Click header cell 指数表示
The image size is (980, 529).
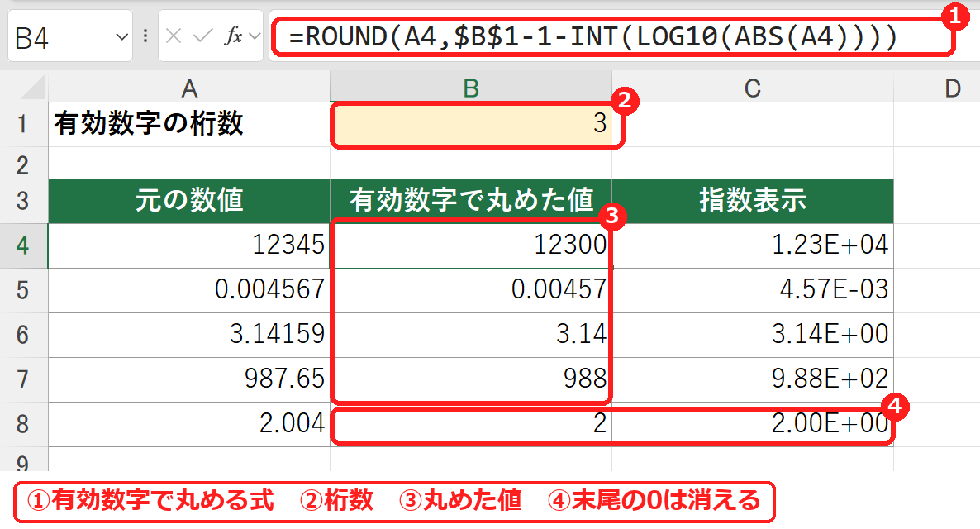[753, 202]
